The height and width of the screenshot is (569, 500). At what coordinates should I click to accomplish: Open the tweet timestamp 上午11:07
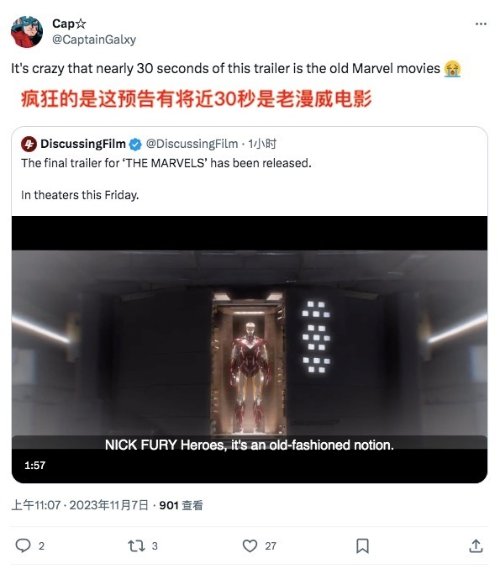coord(36,505)
